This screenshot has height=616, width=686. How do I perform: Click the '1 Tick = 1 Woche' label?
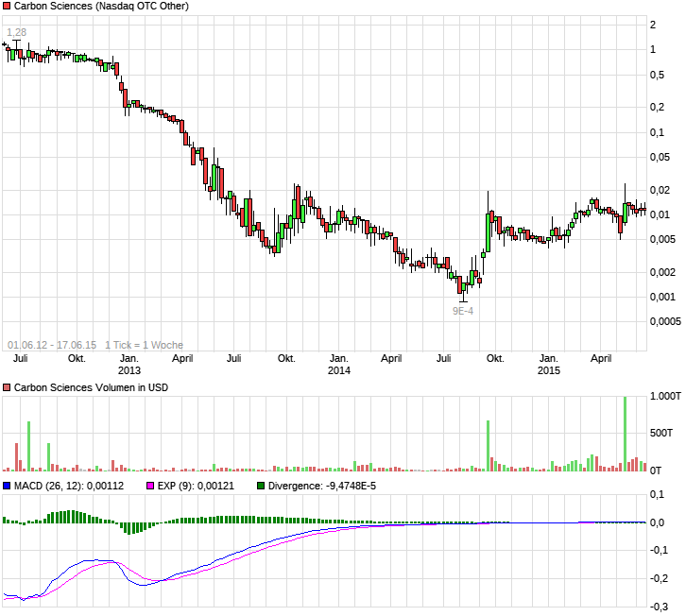[144, 345]
